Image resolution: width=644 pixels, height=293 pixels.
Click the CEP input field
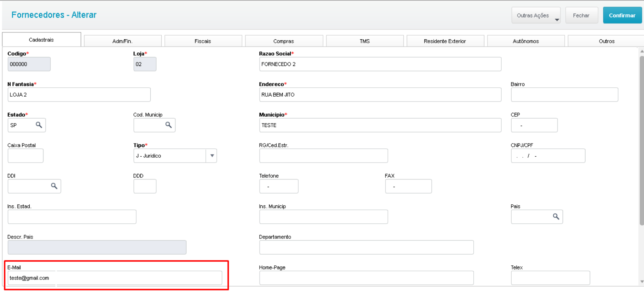click(x=534, y=125)
